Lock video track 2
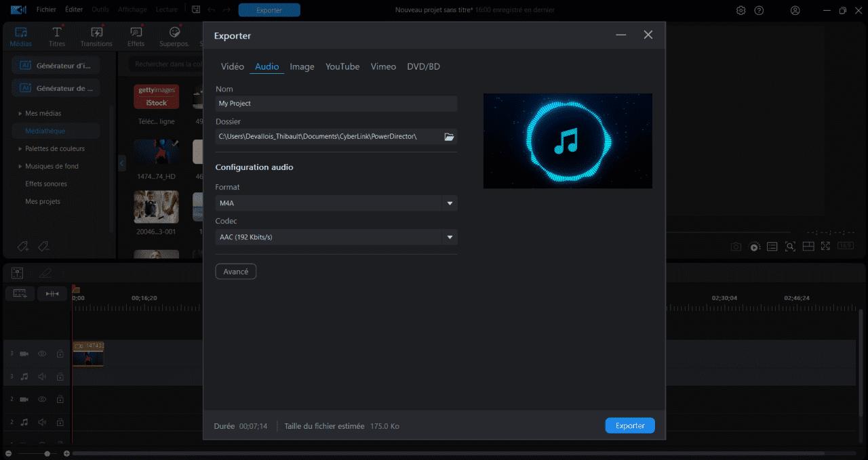The height and width of the screenshot is (460, 868). (x=60, y=399)
